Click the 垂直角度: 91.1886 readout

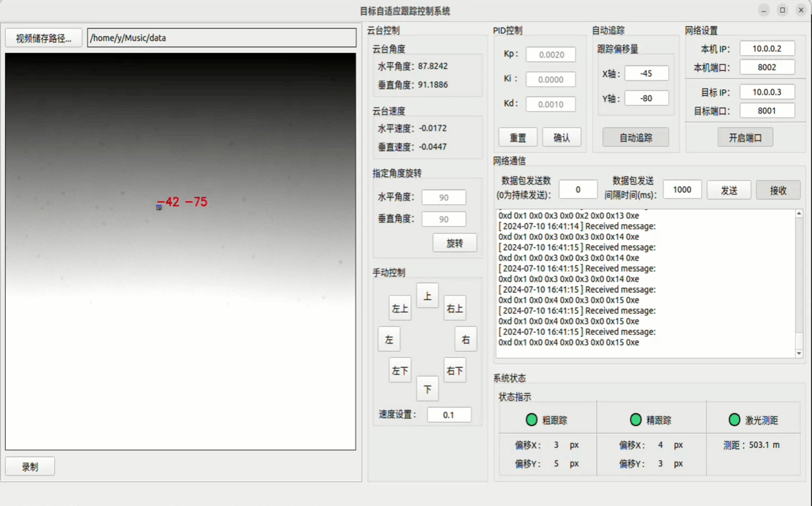click(413, 84)
